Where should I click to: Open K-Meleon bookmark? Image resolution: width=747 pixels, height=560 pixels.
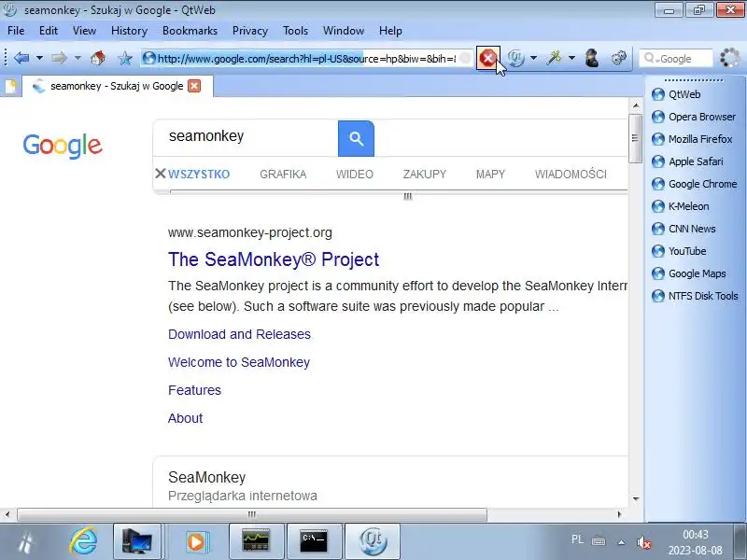pos(681,206)
